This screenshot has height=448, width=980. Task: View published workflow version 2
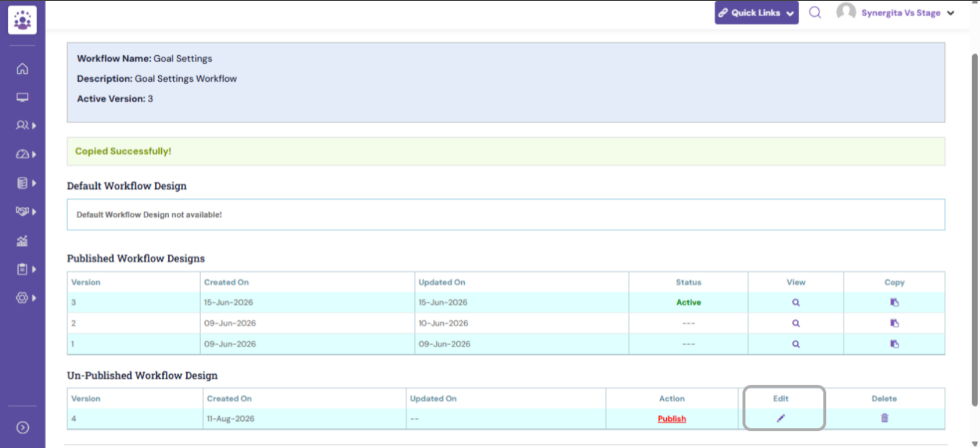[795, 324]
